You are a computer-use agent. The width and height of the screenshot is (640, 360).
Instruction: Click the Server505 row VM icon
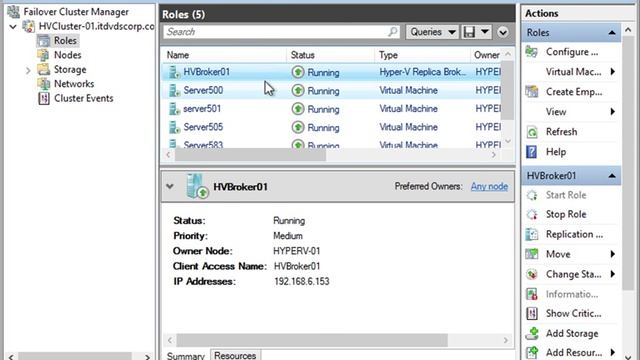[174, 127]
